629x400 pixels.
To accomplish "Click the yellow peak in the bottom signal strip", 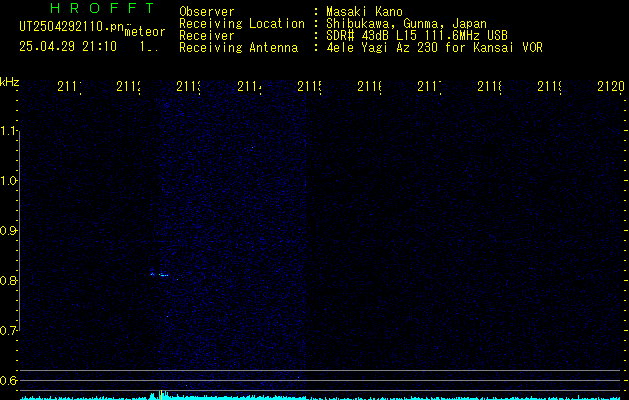I will 161,394.
